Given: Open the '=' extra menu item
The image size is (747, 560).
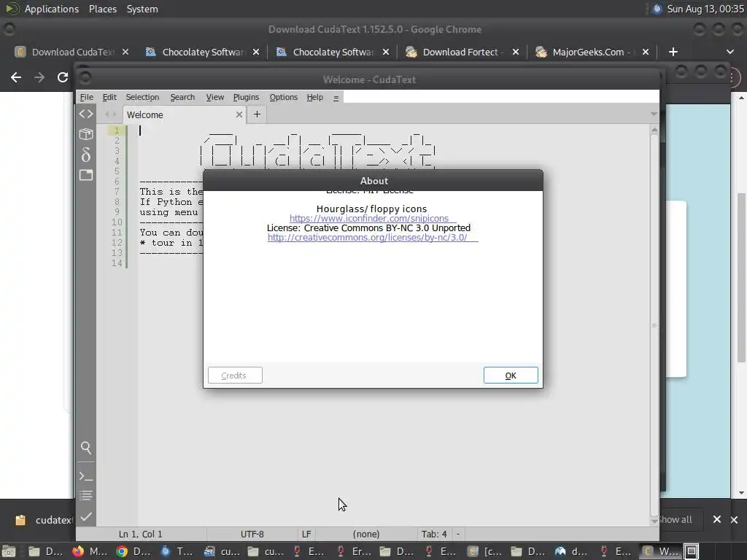Looking at the screenshot, I should coord(336,98).
